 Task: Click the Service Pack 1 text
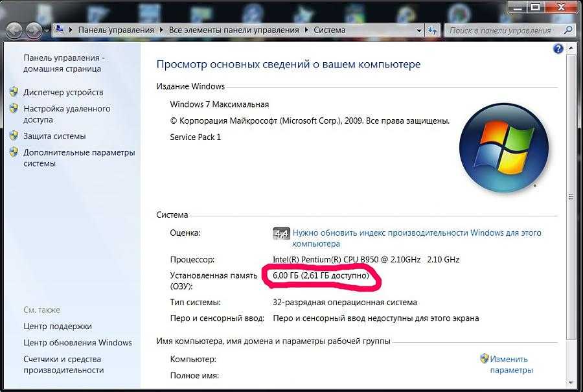[195, 137]
